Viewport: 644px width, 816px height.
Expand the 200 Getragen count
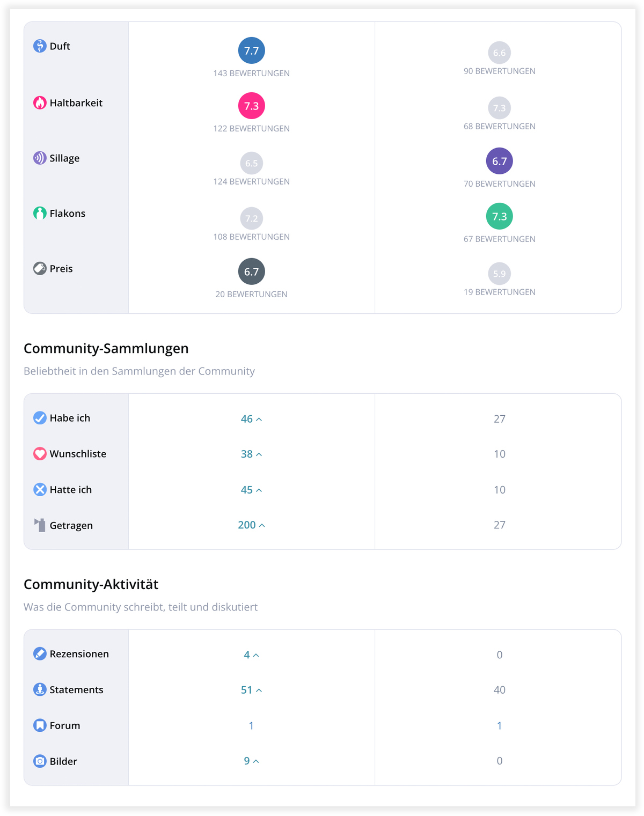(251, 525)
